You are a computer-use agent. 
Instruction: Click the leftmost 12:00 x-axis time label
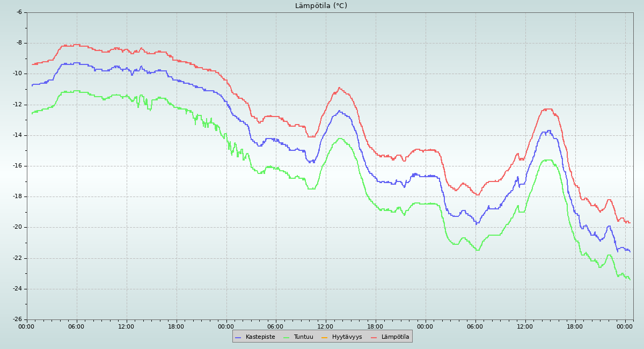[x=127, y=326]
